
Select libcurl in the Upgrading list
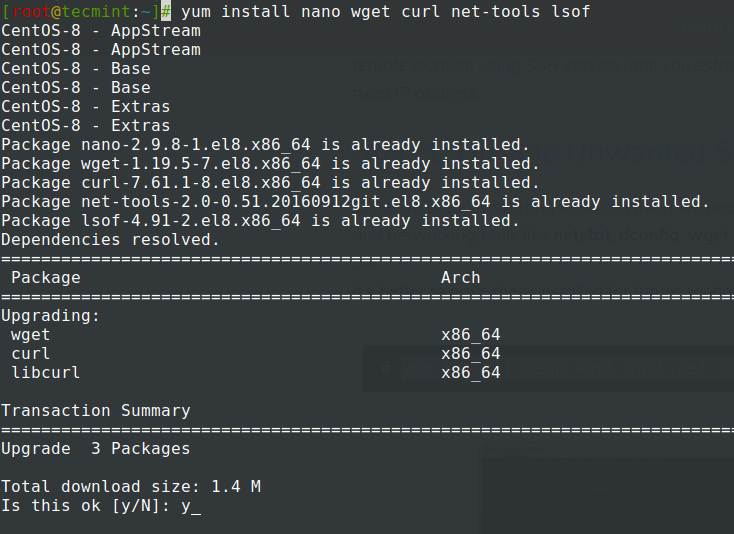coord(45,372)
